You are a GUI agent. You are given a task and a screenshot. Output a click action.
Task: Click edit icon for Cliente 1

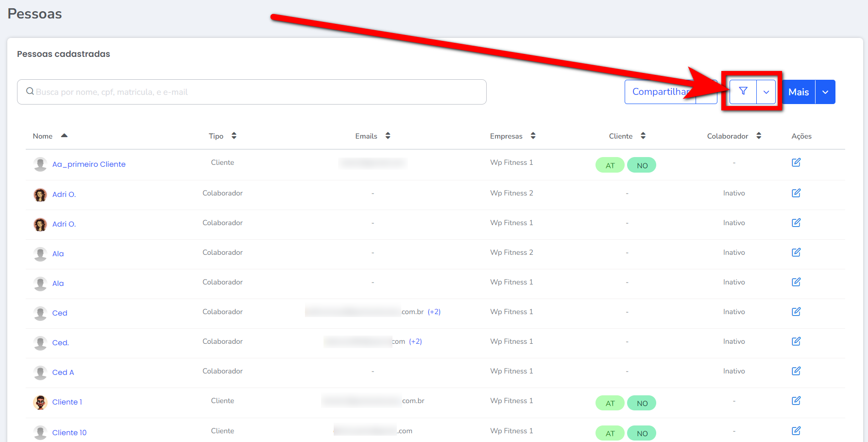pos(796,401)
